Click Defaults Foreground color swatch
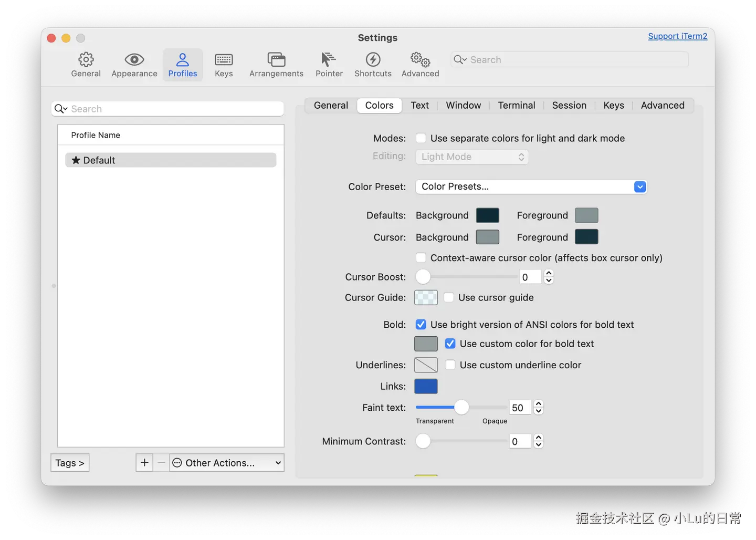 [586, 215]
